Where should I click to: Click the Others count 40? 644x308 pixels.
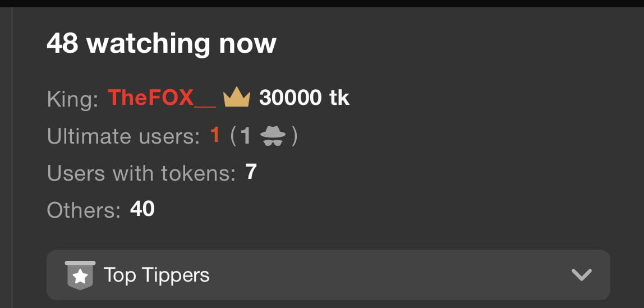point(142,209)
